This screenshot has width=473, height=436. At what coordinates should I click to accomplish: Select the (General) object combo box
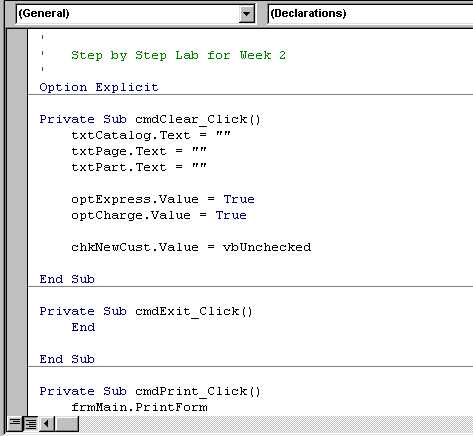[136, 14]
